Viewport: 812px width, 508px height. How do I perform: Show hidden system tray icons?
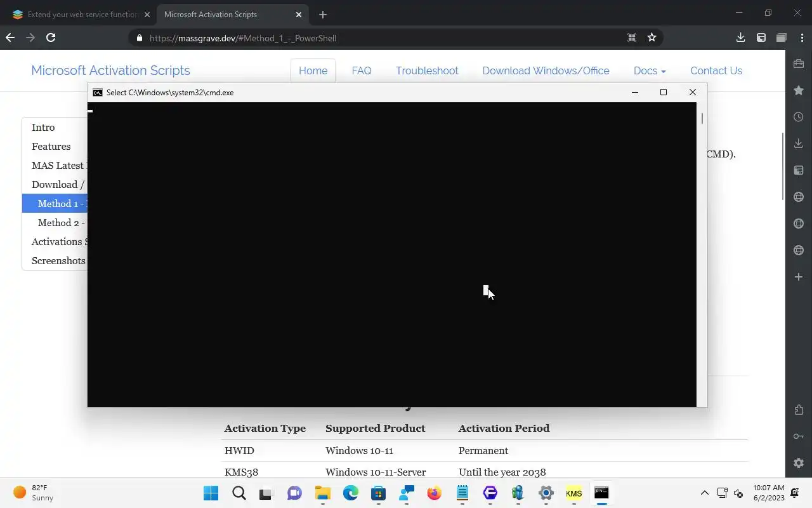[704, 493]
